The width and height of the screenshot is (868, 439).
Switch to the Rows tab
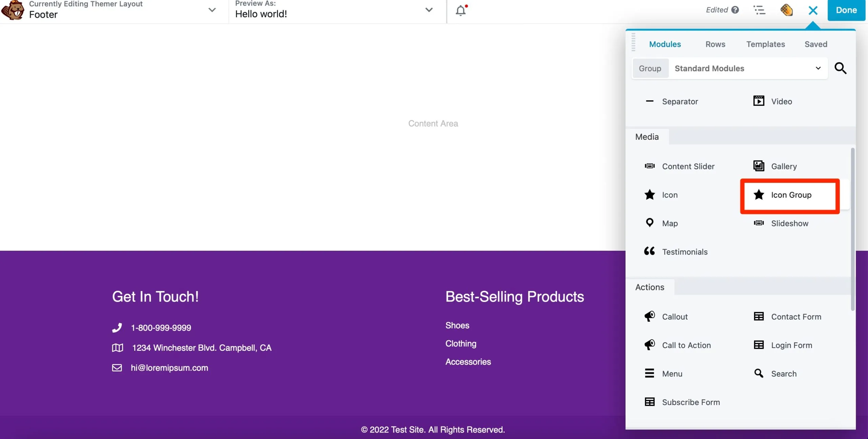(715, 44)
